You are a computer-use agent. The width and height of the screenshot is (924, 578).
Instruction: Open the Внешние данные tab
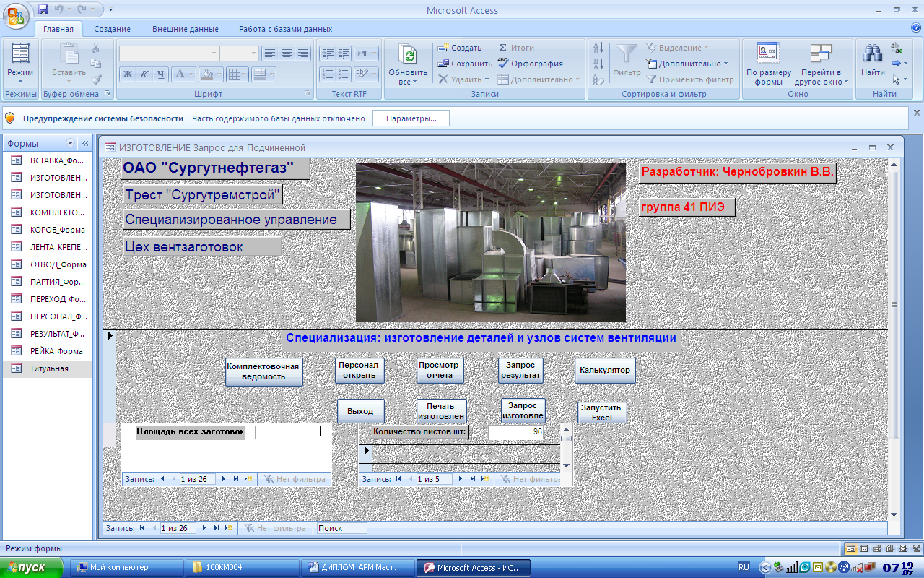[x=186, y=29]
